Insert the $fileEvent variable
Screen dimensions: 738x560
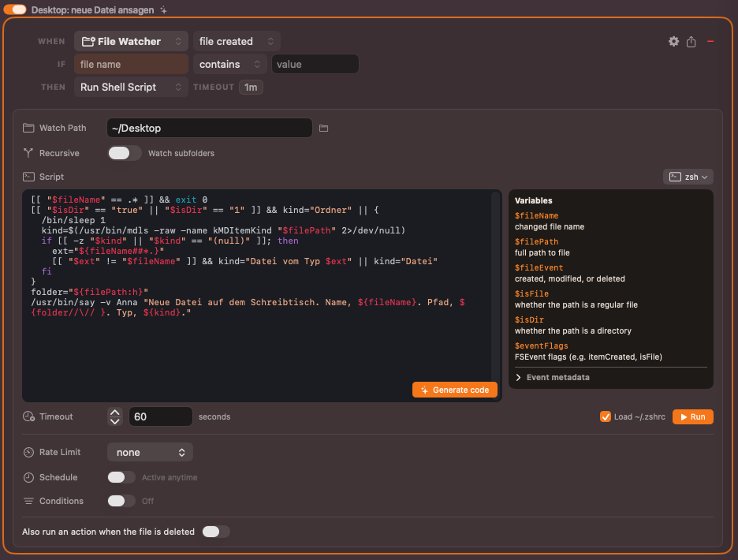point(539,267)
